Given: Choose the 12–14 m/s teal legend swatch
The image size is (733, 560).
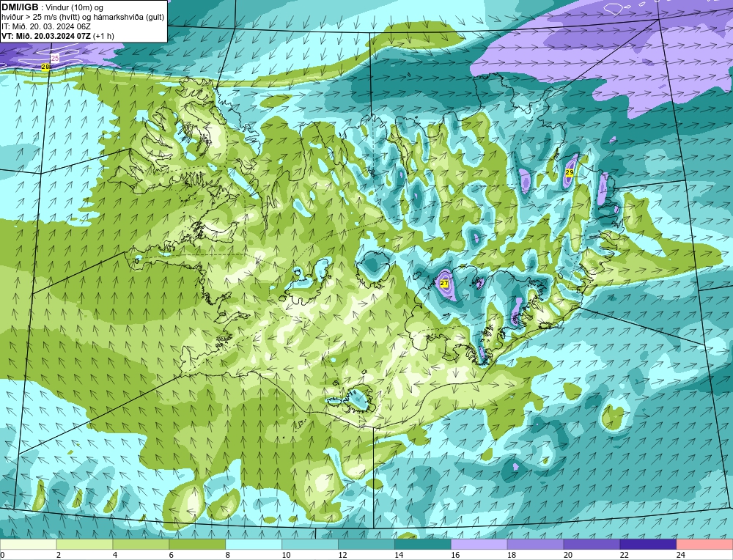Looking at the screenshot, I should [366, 545].
